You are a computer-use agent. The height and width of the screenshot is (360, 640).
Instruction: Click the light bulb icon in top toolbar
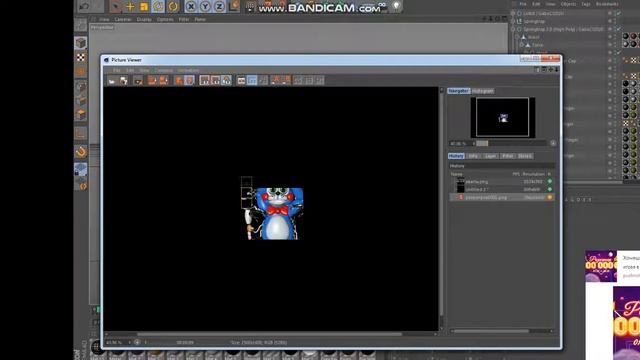coord(396,6)
